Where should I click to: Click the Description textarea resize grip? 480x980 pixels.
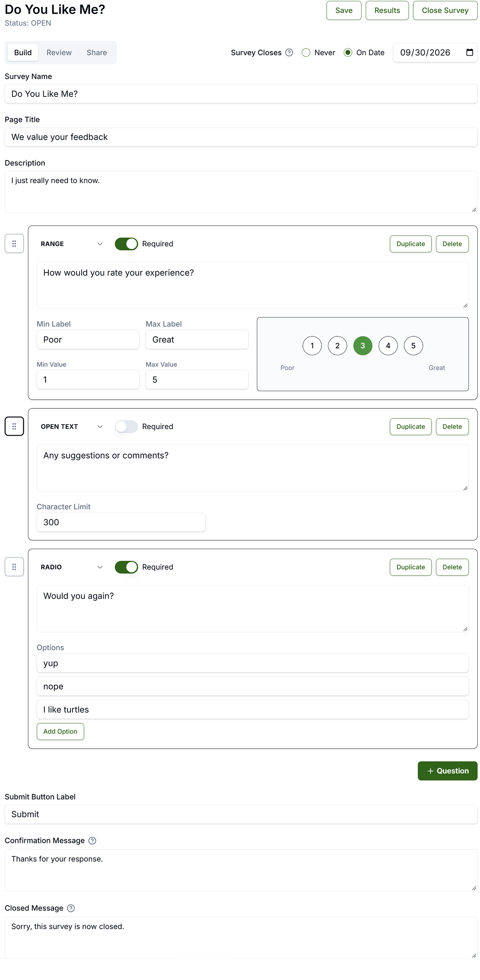coord(474,210)
